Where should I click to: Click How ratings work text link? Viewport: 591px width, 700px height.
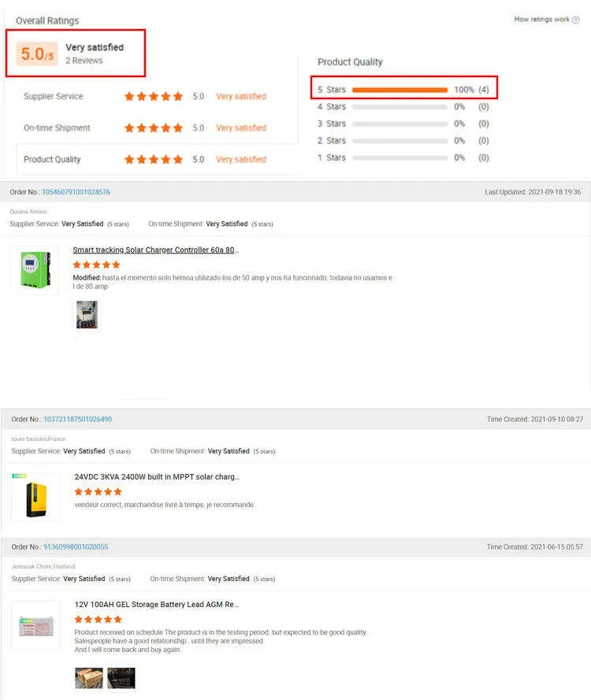(542, 19)
